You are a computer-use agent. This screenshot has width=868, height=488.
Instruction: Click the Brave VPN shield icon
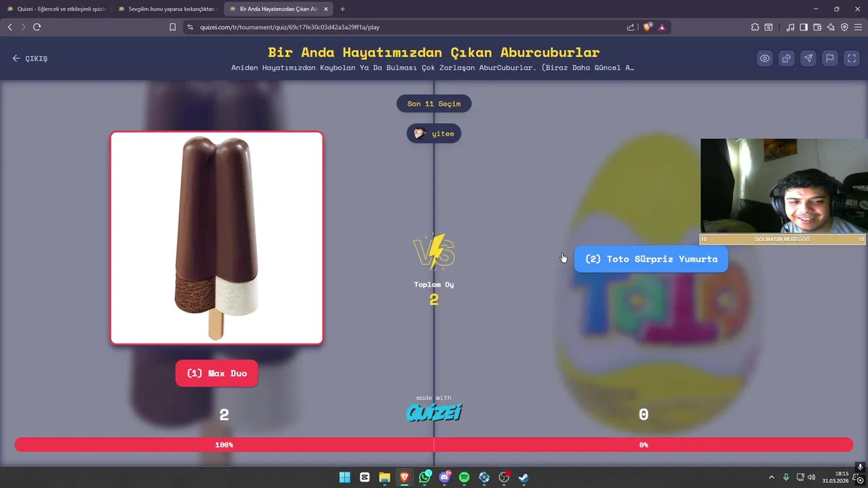[844, 27]
